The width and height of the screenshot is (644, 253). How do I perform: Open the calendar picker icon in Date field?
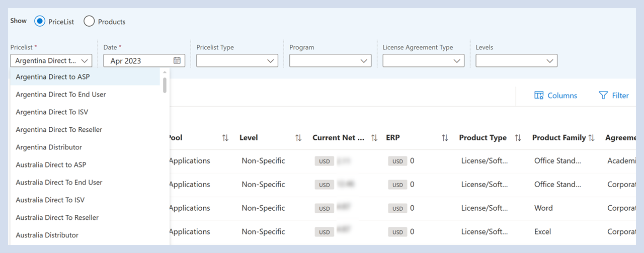(x=177, y=60)
